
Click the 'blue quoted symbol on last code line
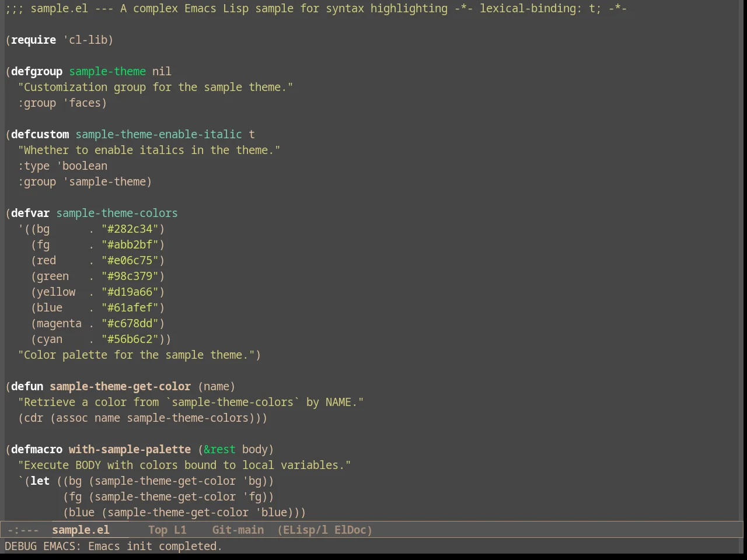click(x=271, y=512)
